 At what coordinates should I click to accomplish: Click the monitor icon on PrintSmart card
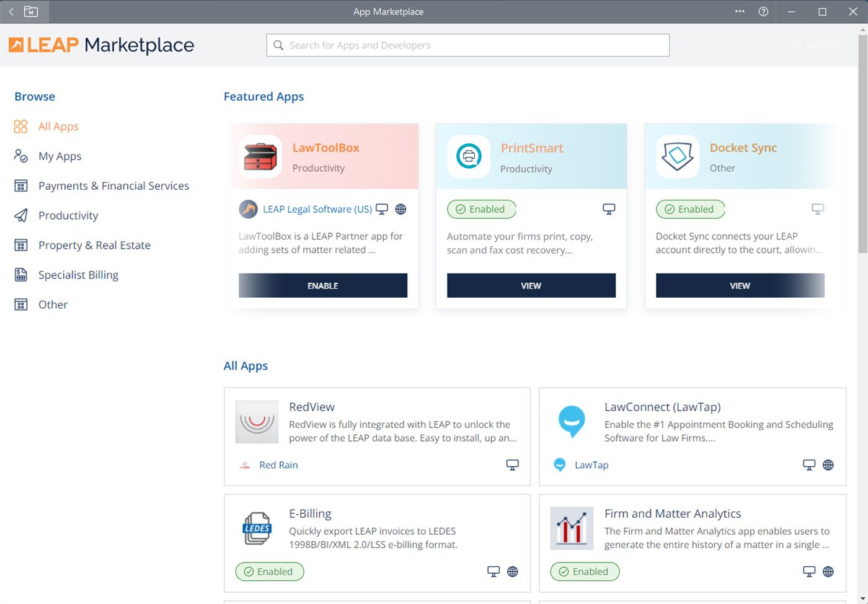[x=608, y=208]
